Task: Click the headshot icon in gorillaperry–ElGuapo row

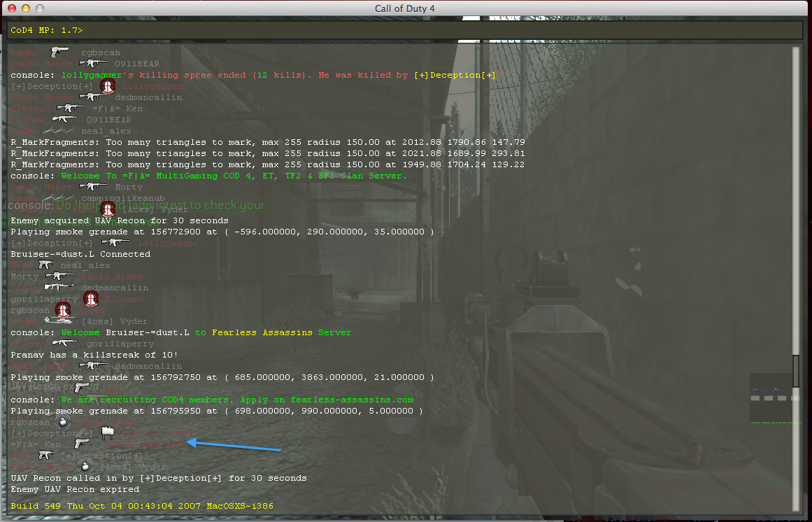Action: 91,298
